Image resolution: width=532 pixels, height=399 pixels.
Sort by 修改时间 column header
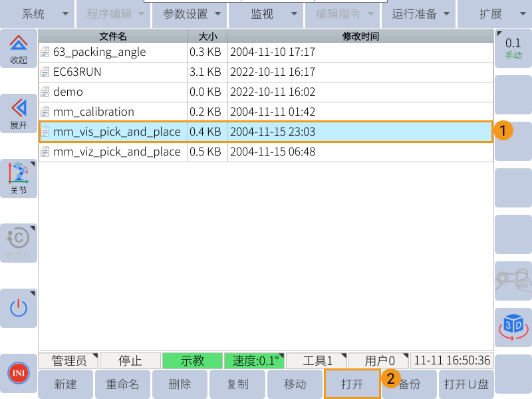coord(360,36)
